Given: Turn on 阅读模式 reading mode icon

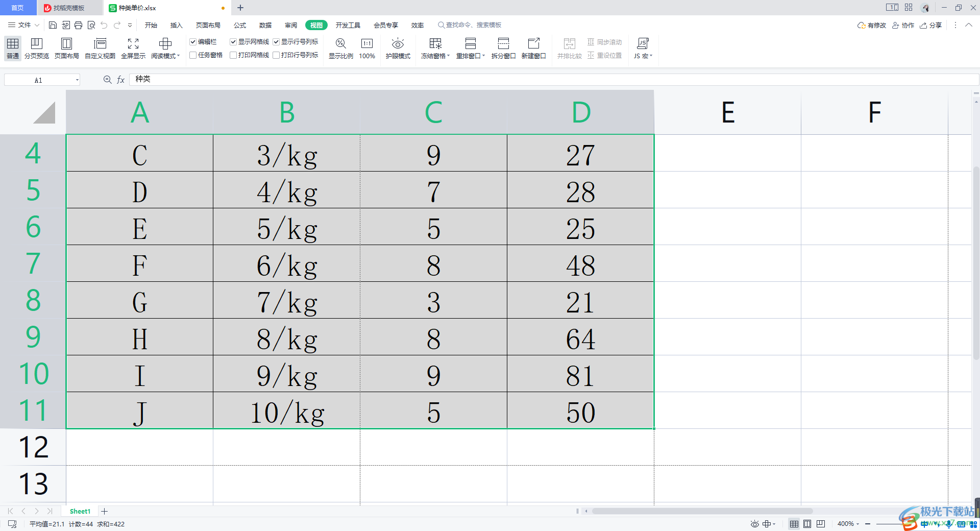Looking at the screenshot, I should click(x=164, y=44).
